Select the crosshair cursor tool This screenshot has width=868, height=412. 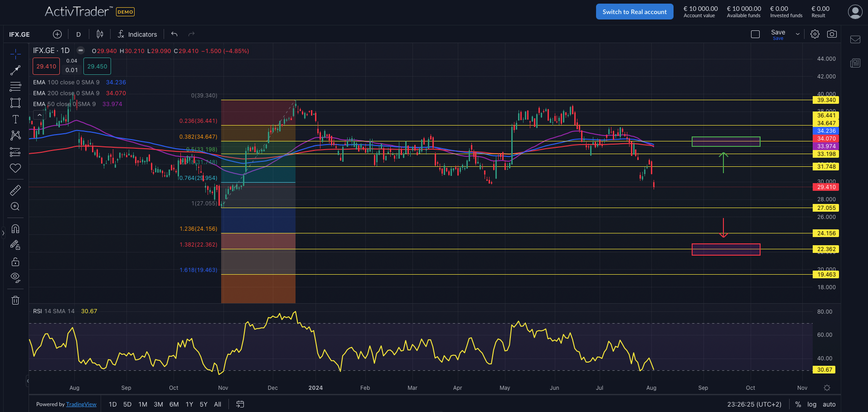tap(15, 54)
